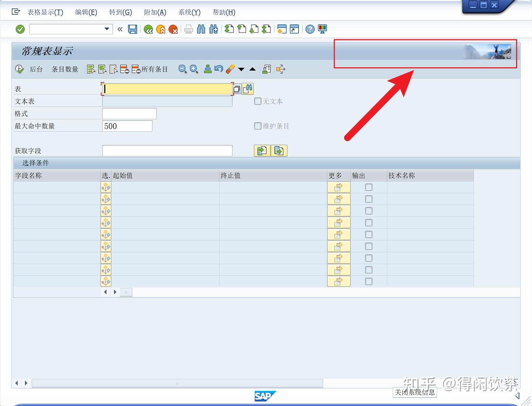Check the 维护条目 option
The image size is (532, 406).
pos(258,126)
